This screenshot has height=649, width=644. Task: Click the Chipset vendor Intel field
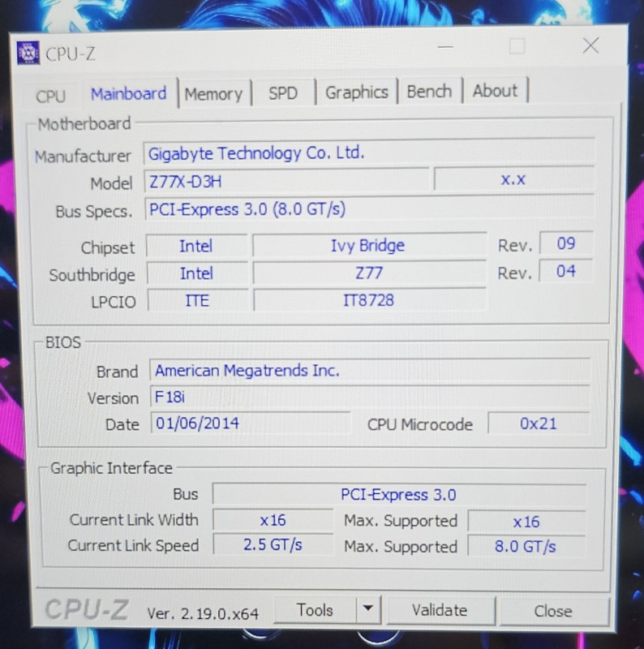click(196, 246)
